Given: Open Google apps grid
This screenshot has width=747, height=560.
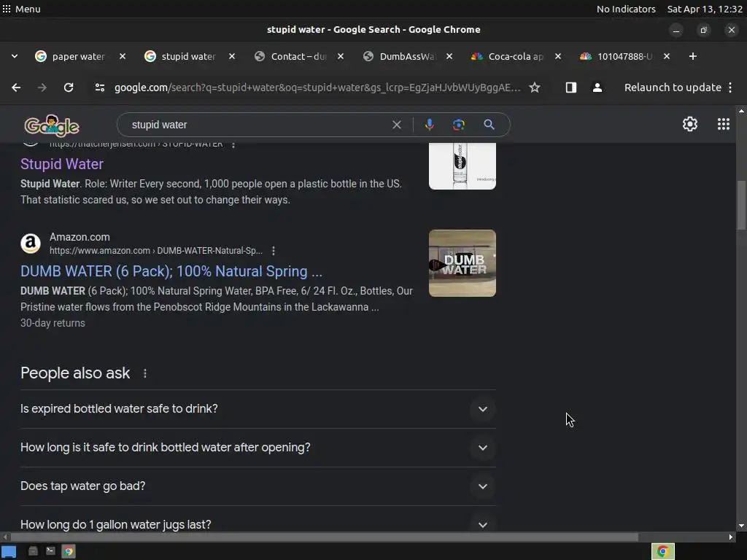Looking at the screenshot, I should tap(723, 124).
